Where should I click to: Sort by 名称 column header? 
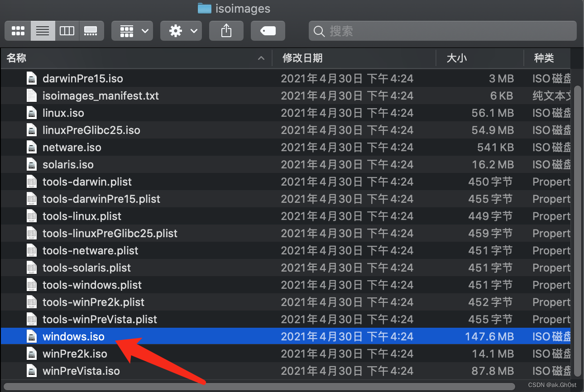[x=16, y=58]
